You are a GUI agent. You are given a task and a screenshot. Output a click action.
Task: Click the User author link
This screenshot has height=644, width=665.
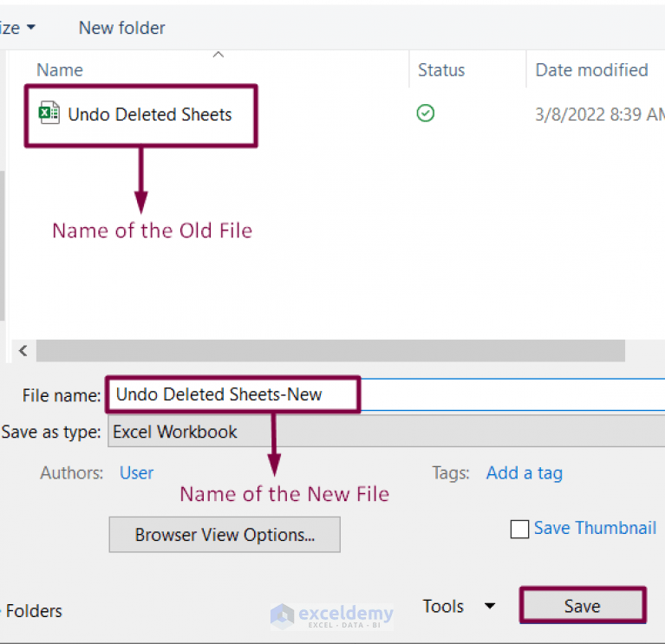pyautogui.click(x=137, y=473)
